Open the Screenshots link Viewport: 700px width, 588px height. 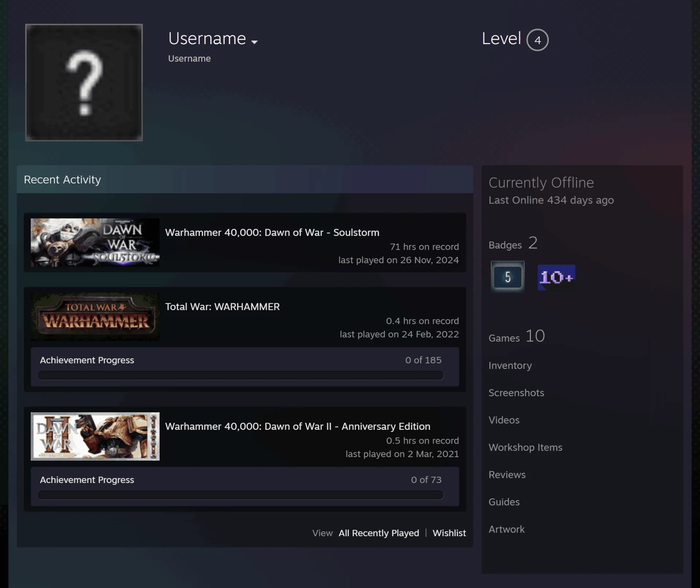coord(516,393)
